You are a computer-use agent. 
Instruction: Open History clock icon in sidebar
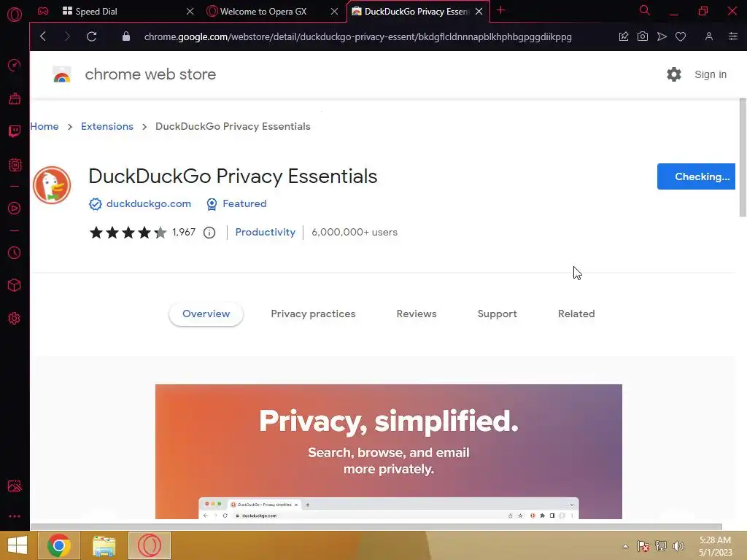pos(15,252)
